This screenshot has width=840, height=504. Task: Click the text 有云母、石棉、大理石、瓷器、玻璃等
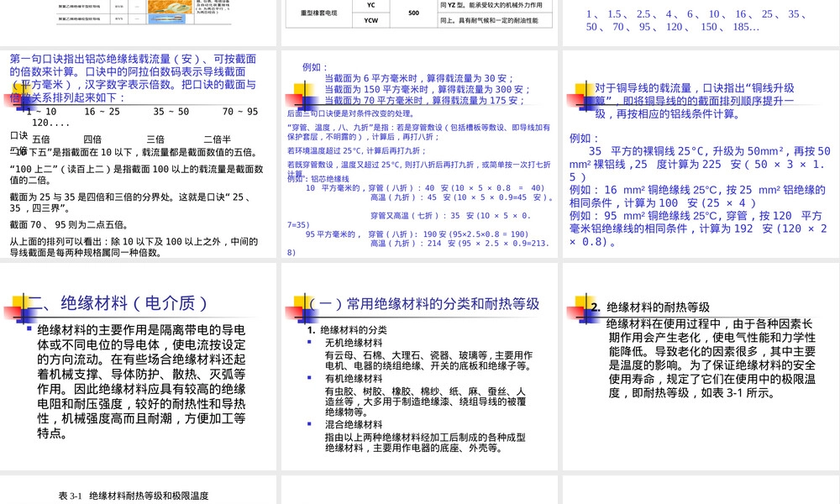pyautogui.click(x=428, y=360)
